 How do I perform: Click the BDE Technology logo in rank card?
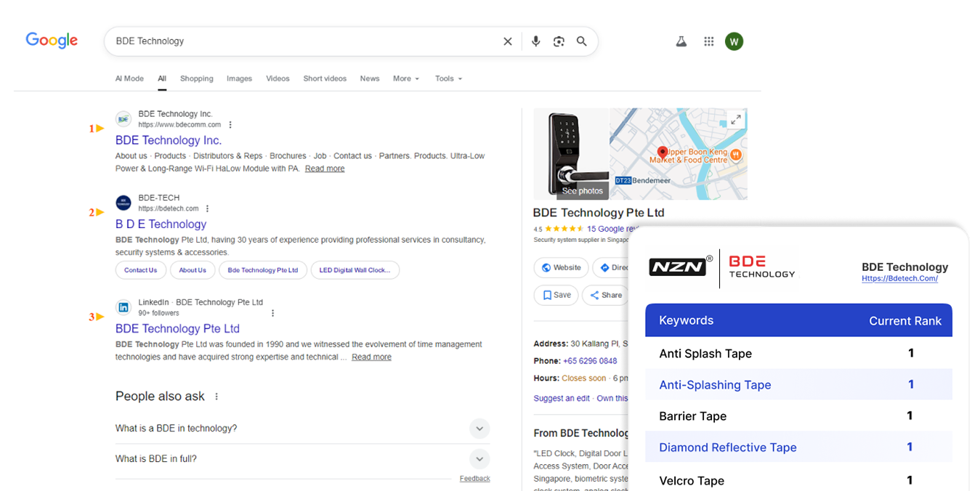762,267
